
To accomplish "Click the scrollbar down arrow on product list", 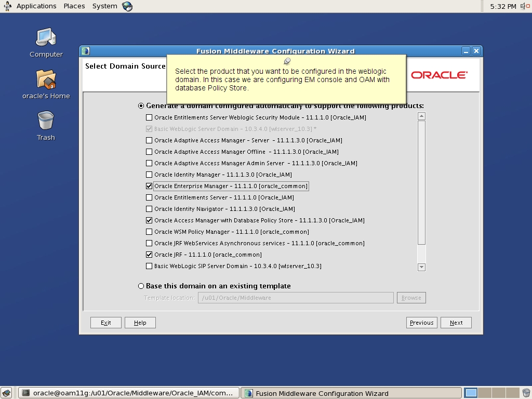I will click(x=421, y=267).
